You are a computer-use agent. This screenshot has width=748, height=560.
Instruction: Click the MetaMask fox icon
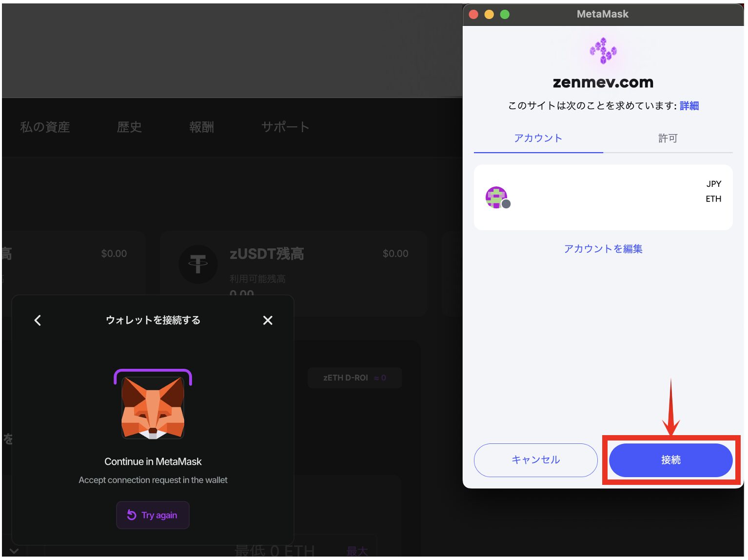153,407
